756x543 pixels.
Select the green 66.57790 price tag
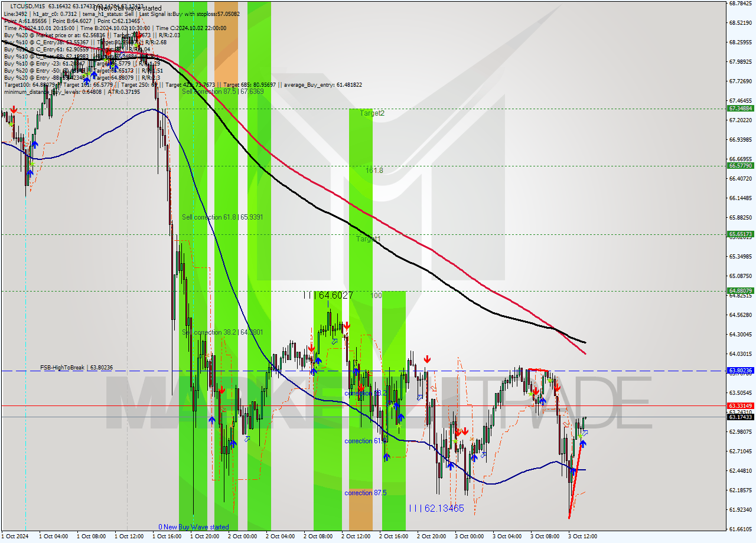(x=741, y=166)
